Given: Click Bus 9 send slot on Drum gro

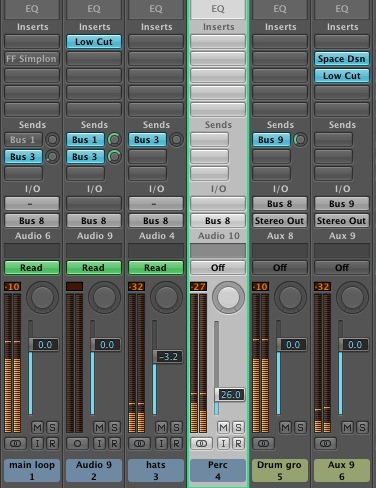Looking at the screenshot, I should point(271,140).
